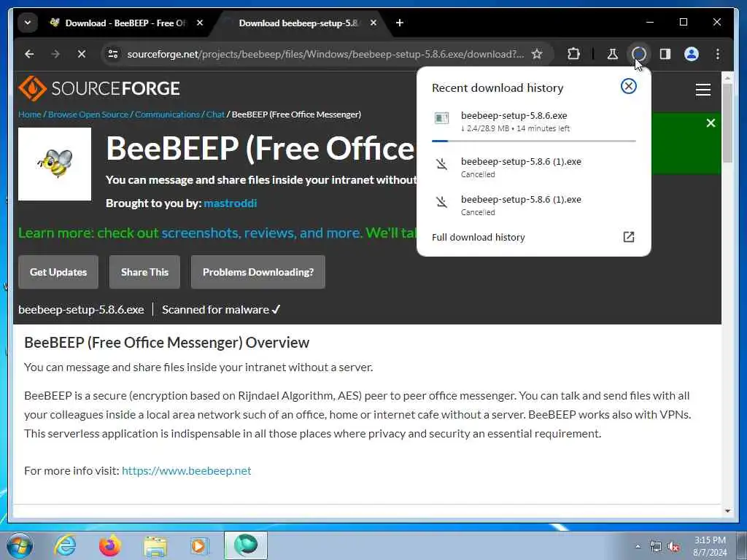Open the Extensions puzzle icon
Viewport: 747px width, 560px height.
point(573,54)
